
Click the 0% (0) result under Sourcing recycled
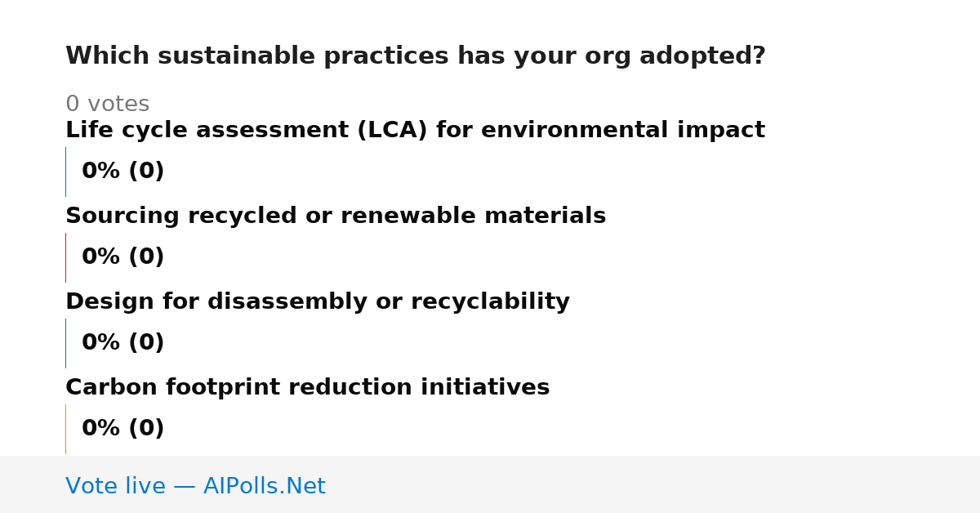click(x=123, y=257)
